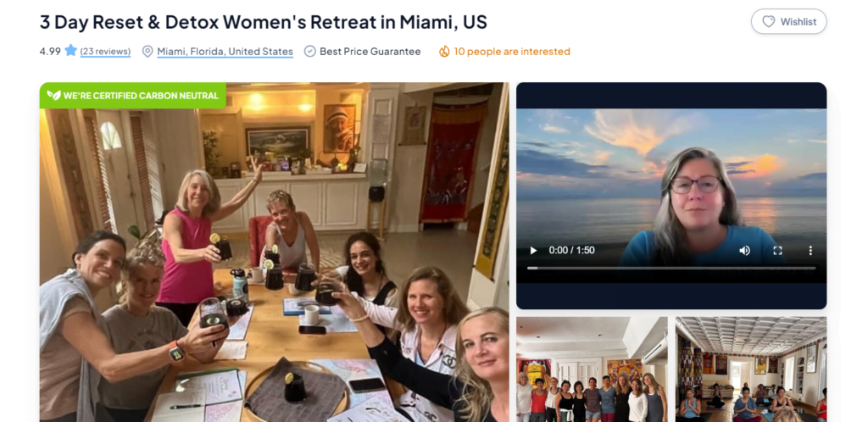Click the heart icon in Wishlist button
Viewport: 868px width, 422px height.
(x=768, y=21)
